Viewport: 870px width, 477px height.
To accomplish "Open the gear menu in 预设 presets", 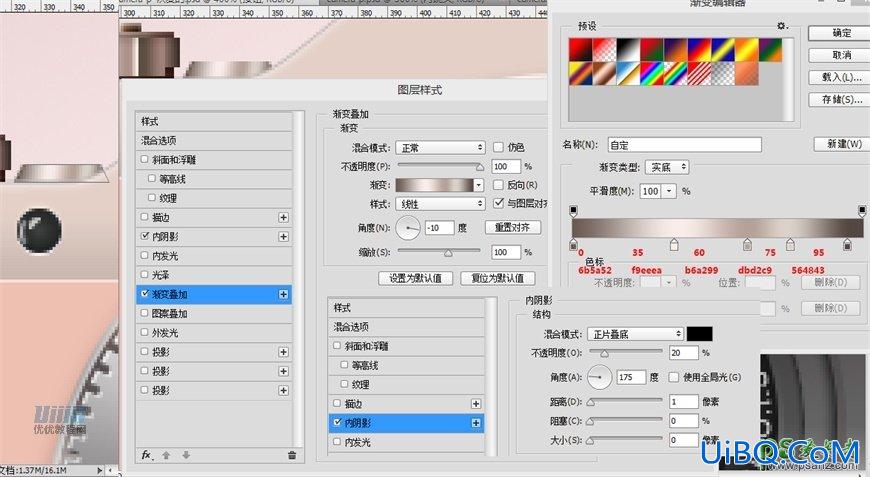I will tap(782, 26).
